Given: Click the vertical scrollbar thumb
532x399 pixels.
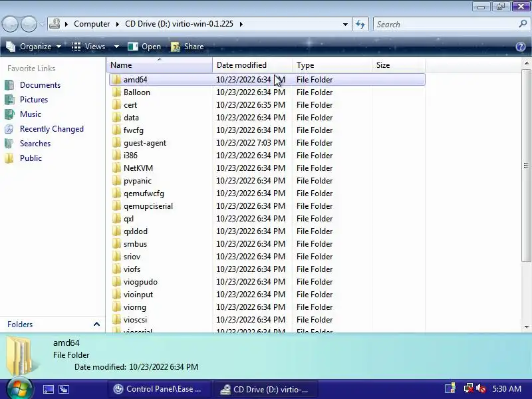Looking at the screenshot, I should [x=526, y=165].
